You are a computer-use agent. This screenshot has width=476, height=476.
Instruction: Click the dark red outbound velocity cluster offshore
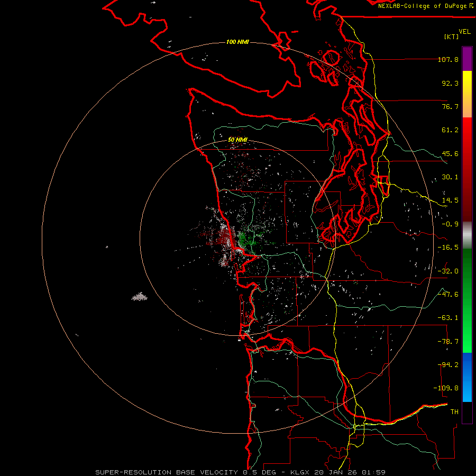tap(219, 237)
